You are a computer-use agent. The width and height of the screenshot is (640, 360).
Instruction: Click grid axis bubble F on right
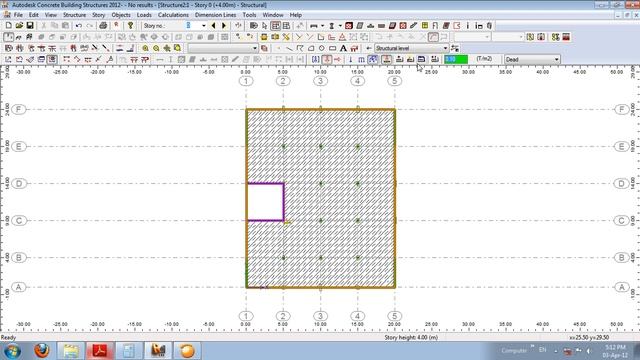pos(622,109)
